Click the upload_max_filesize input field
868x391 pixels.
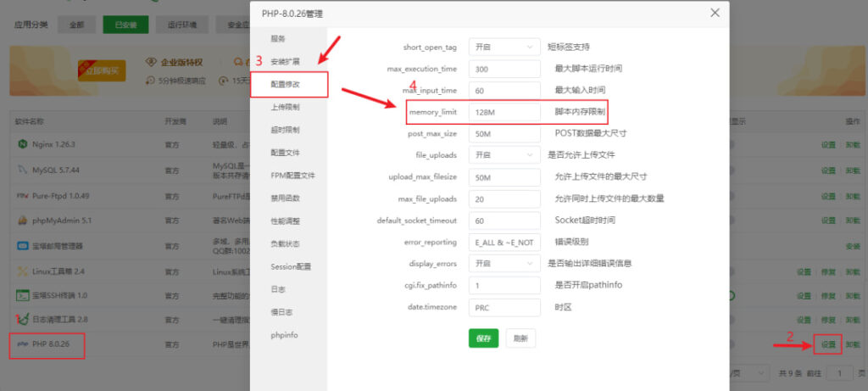coord(504,176)
